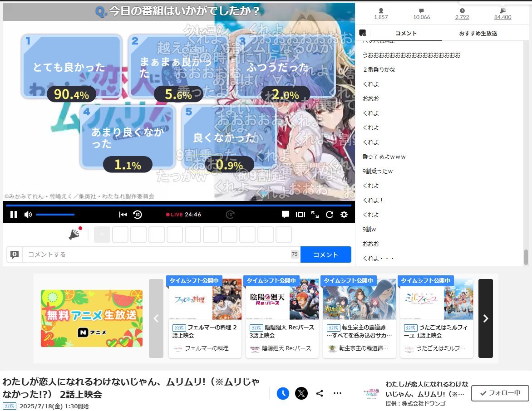The image size is (532, 411).
Task: Click the comment count bubble icon
Action: 421,10
